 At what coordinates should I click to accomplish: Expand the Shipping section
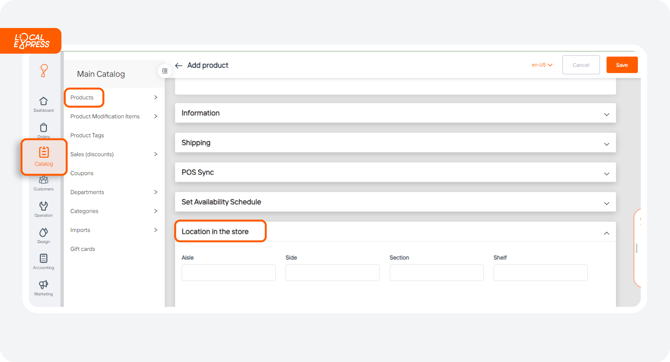(x=395, y=143)
